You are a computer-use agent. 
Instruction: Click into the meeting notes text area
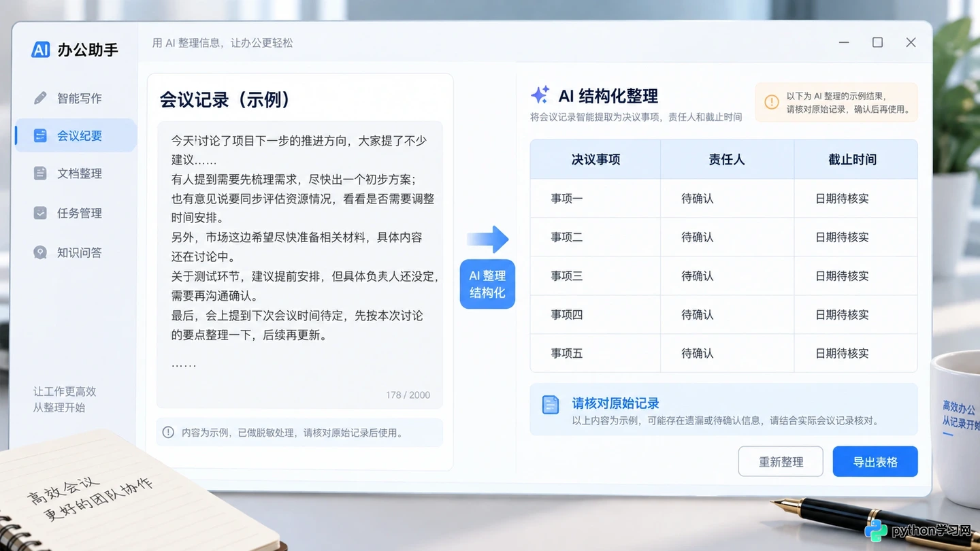pos(300,265)
